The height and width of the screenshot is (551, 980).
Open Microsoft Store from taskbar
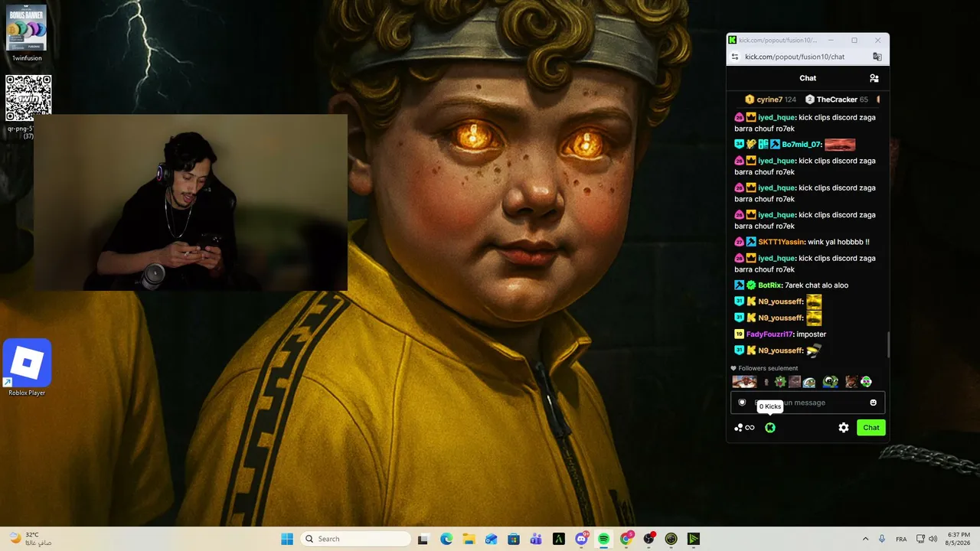514,539
